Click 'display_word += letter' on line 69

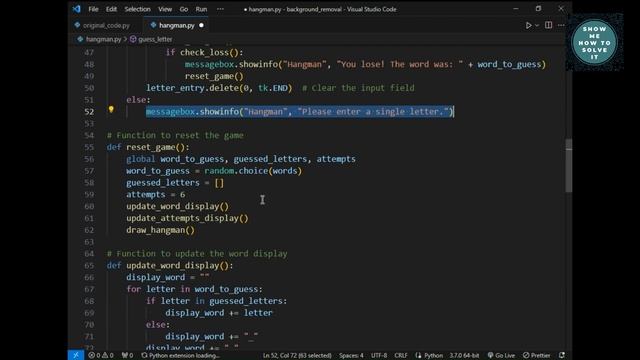tap(219, 313)
